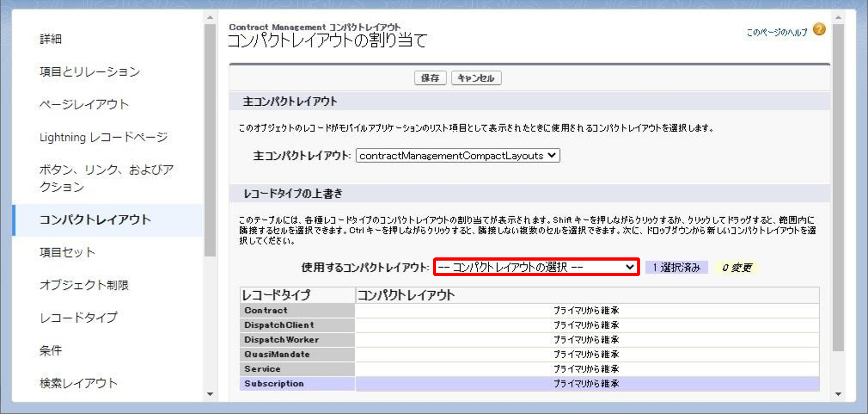Navigate to ページレイアウト

click(x=84, y=104)
